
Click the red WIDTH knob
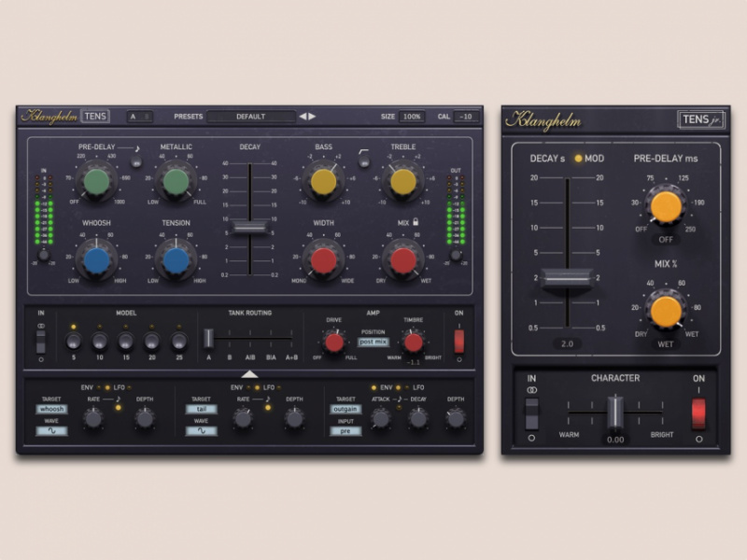[x=323, y=260]
